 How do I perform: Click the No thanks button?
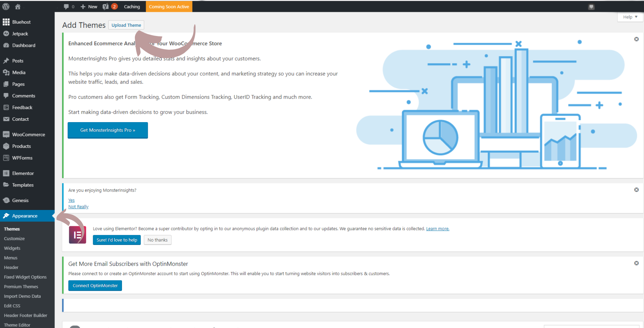pyautogui.click(x=158, y=240)
